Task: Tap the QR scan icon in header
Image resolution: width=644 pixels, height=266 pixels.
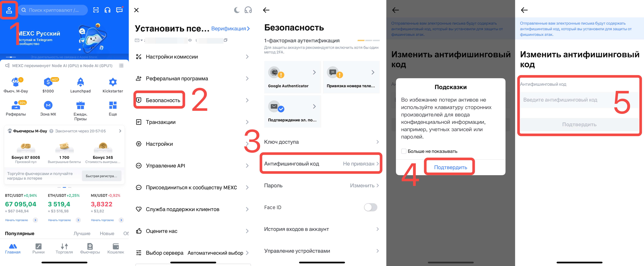Action: (x=96, y=10)
